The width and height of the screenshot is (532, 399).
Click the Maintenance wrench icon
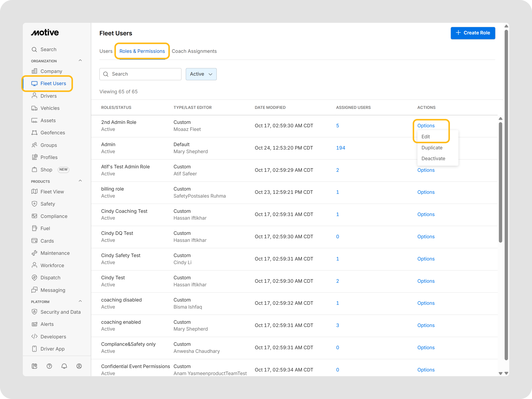(x=34, y=253)
